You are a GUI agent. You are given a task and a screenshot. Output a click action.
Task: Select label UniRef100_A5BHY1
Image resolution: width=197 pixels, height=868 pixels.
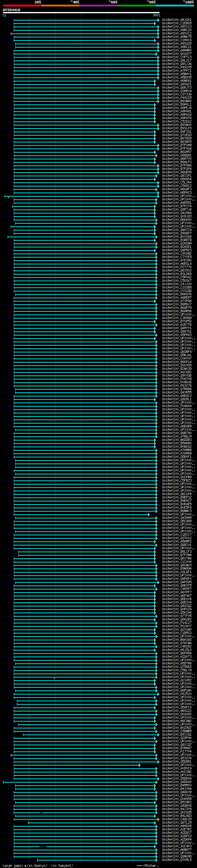click(x=176, y=74)
